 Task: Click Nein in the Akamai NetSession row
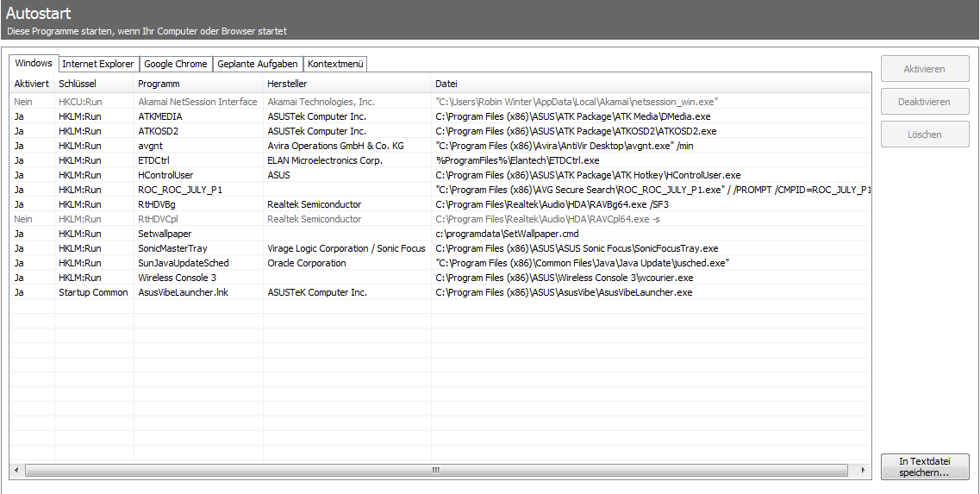point(23,102)
